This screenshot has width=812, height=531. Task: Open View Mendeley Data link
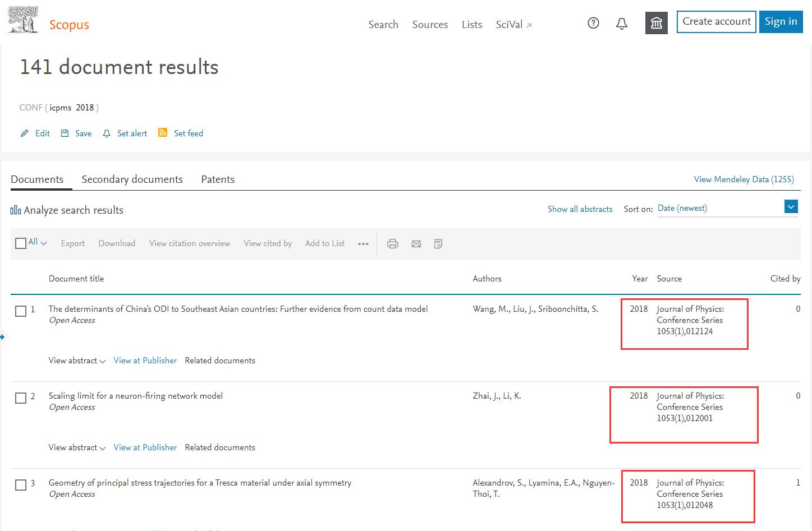click(x=744, y=179)
